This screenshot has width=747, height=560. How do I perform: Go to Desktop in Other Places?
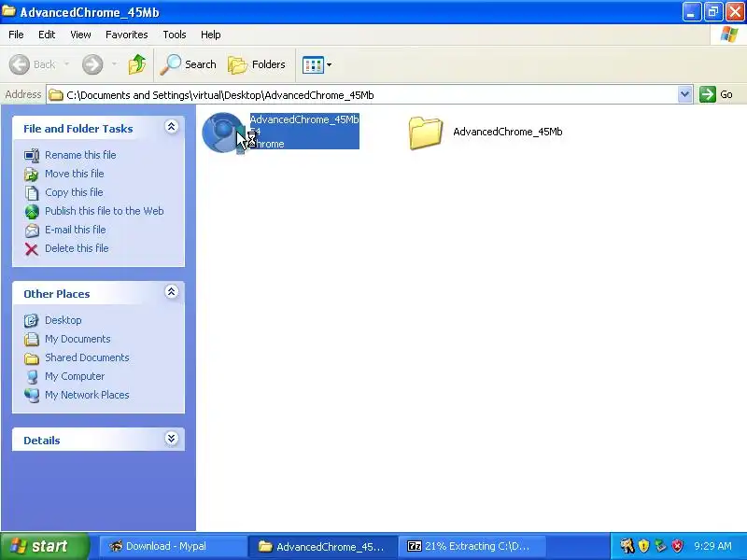63,320
